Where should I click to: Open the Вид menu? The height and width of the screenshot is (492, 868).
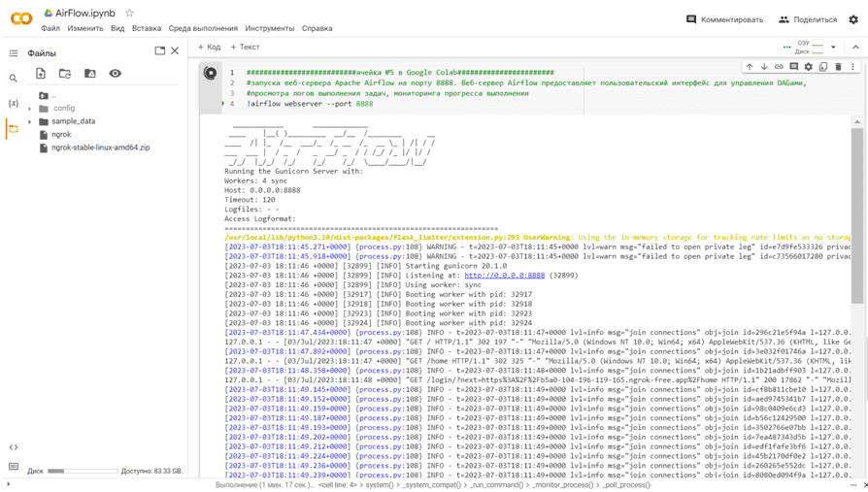coord(117,28)
